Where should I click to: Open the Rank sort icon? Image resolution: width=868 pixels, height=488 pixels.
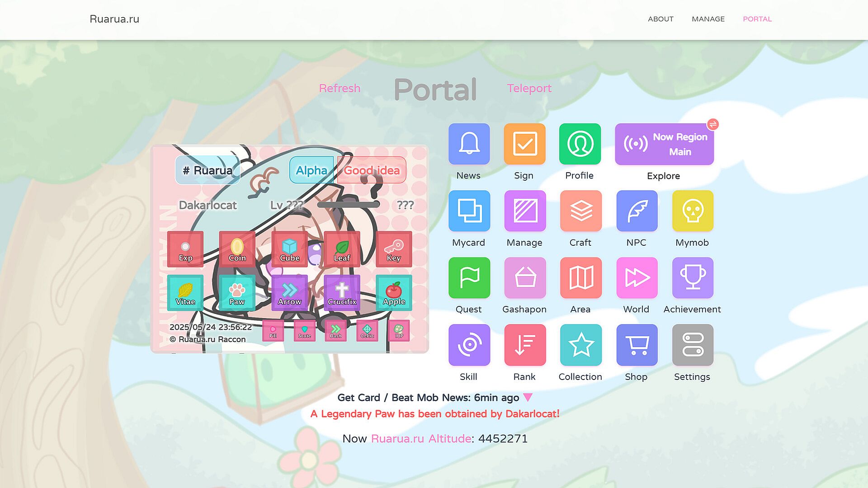(524, 345)
